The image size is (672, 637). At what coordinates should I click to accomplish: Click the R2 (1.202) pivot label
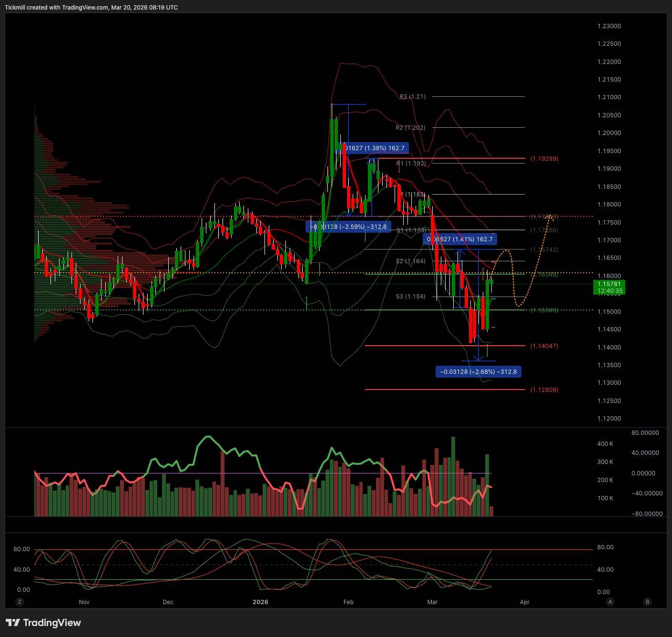pos(410,128)
